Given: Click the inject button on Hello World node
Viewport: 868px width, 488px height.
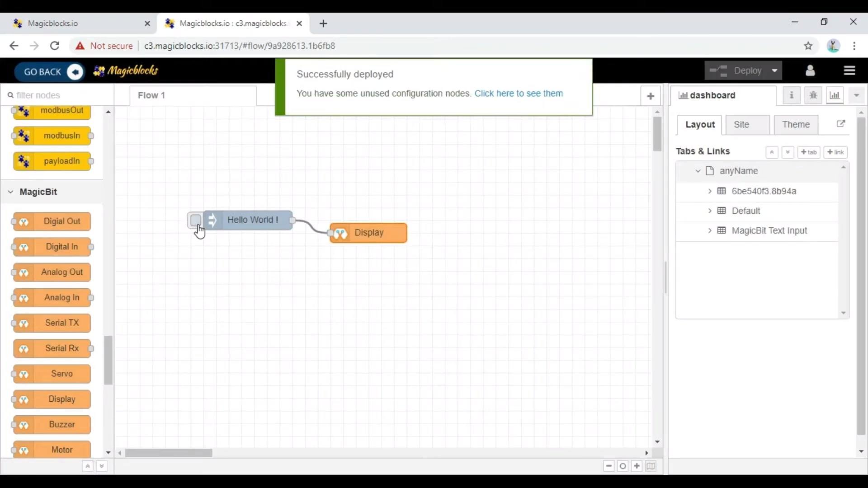Looking at the screenshot, I should coord(195,221).
